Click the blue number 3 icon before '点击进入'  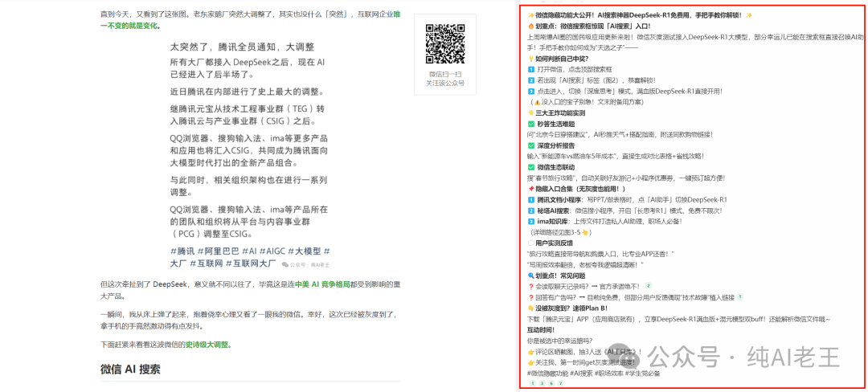[x=531, y=92]
